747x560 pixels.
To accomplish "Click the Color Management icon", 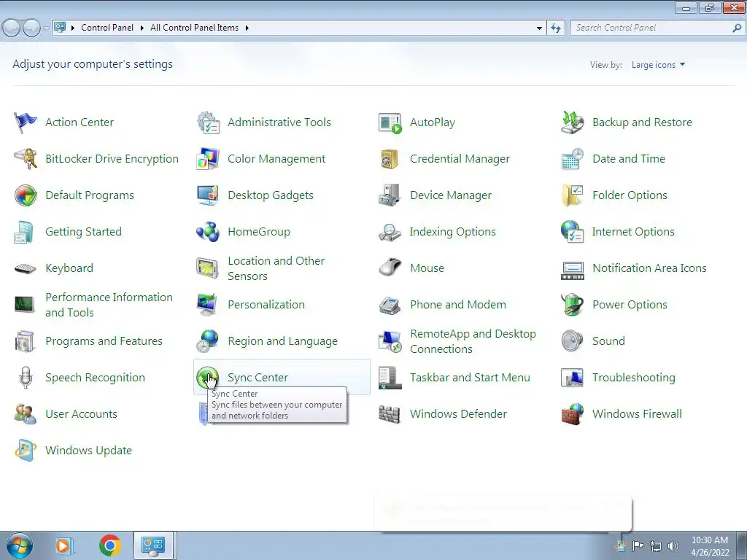I will (x=208, y=158).
